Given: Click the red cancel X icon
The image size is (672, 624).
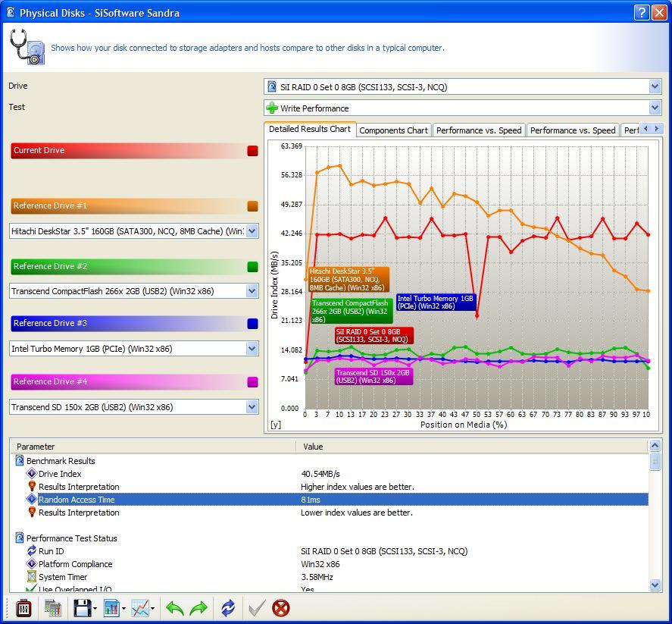Looking at the screenshot, I should tap(281, 608).
